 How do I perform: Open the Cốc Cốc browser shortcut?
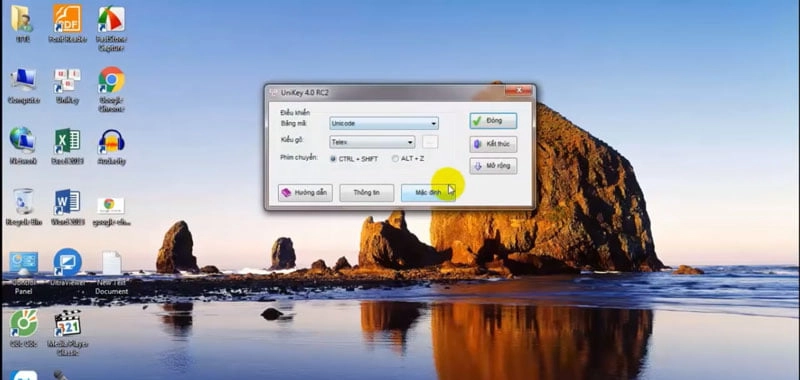coord(23,328)
